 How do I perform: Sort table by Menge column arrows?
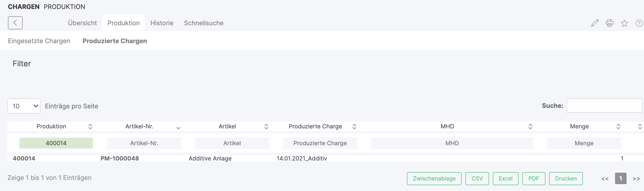(618, 127)
